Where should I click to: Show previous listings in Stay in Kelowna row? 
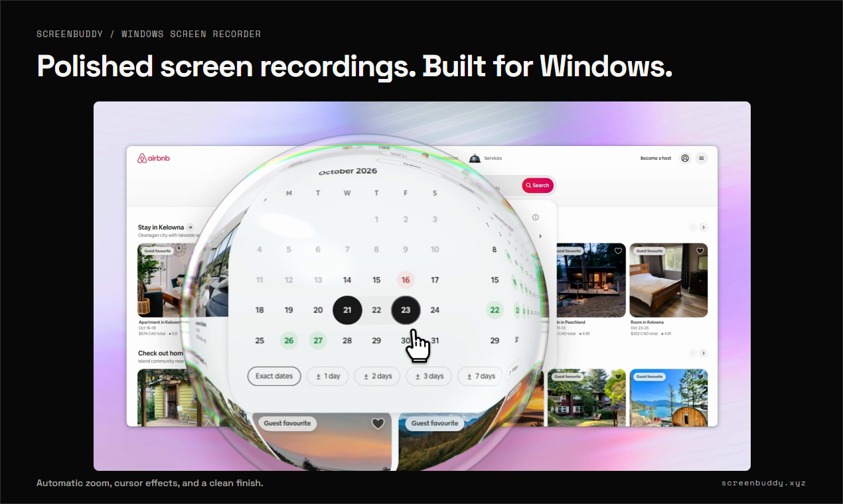tap(693, 227)
